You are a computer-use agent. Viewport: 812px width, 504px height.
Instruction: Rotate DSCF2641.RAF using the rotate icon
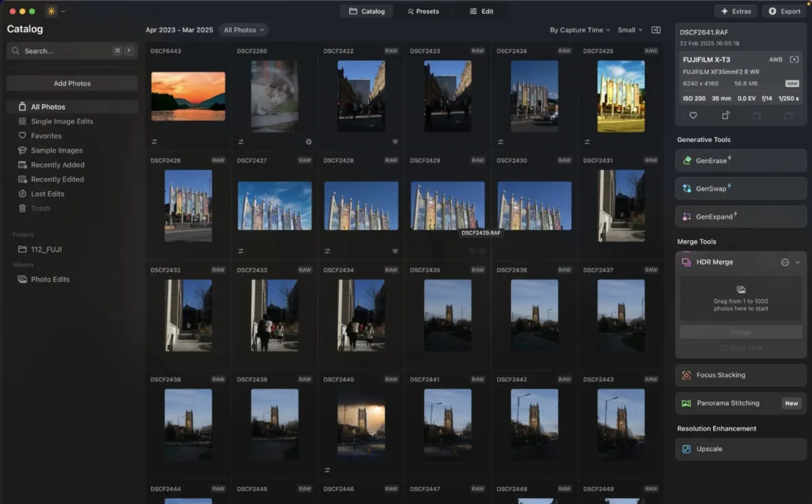tap(726, 116)
